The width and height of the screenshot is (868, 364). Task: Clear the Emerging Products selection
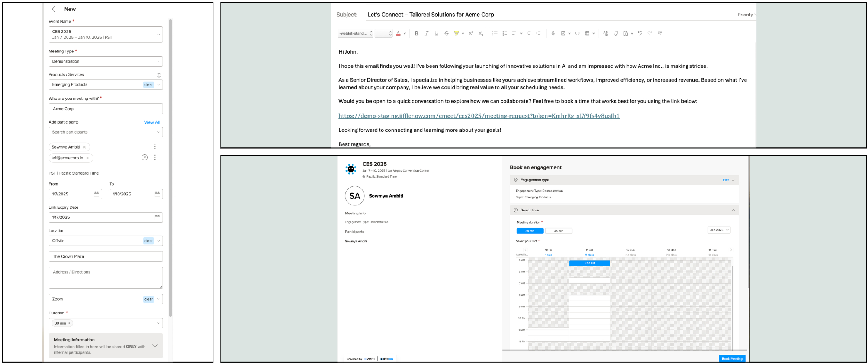(x=148, y=85)
